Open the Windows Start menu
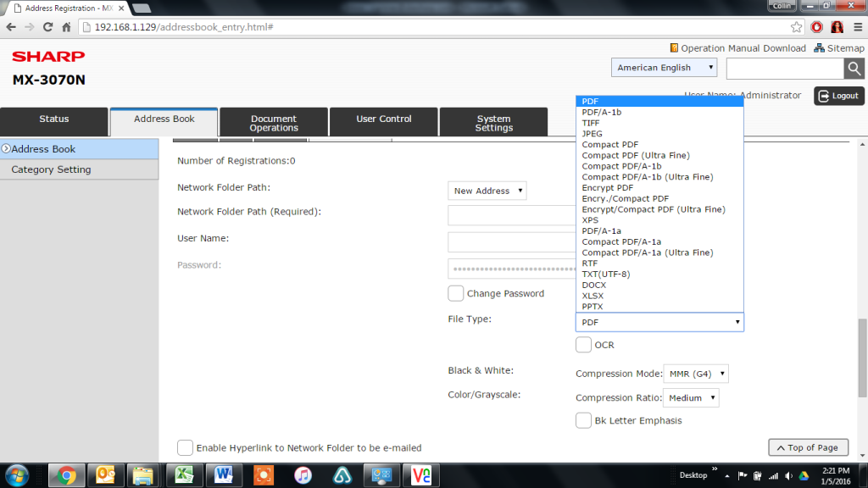The width and height of the screenshot is (868, 488). (17, 475)
